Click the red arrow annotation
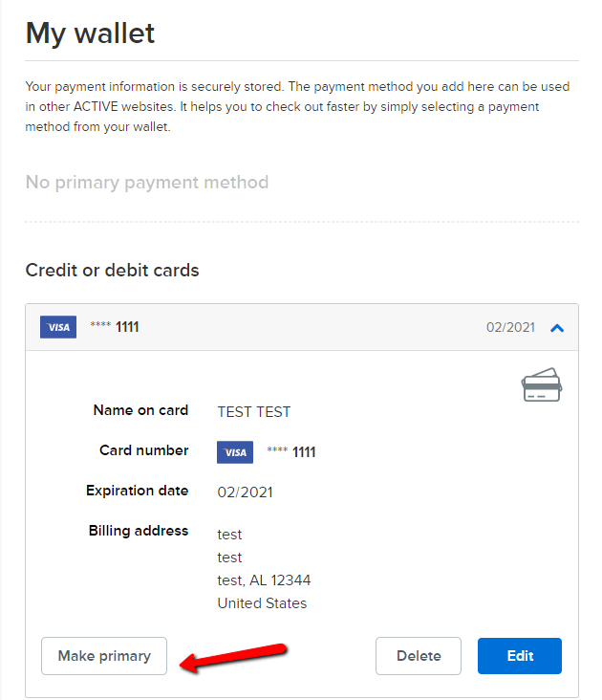 click(236, 657)
